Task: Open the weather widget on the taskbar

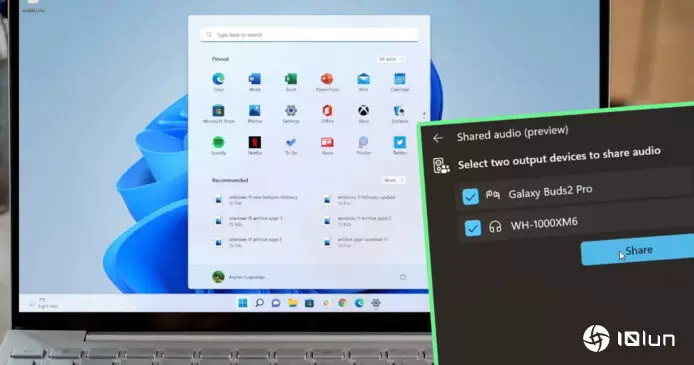Action: [x=43, y=303]
